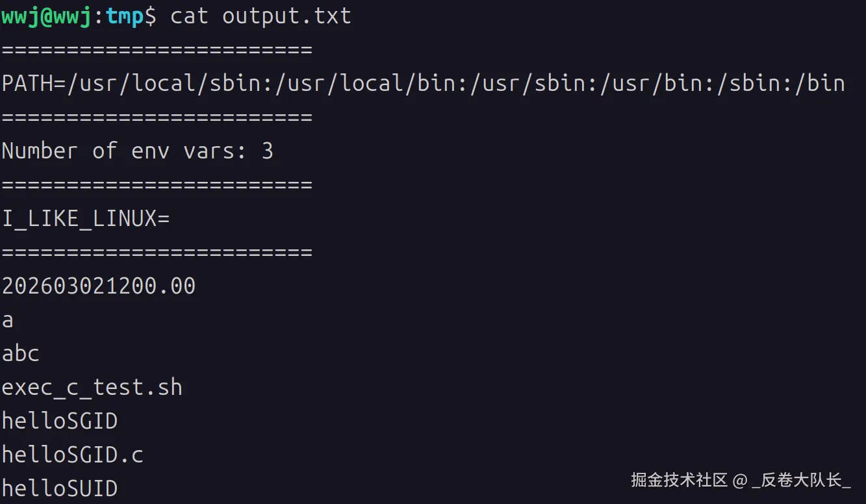Click the wwj@wwj username in the prompt
This screenshot has width=866, height=504.
(47, 16)
